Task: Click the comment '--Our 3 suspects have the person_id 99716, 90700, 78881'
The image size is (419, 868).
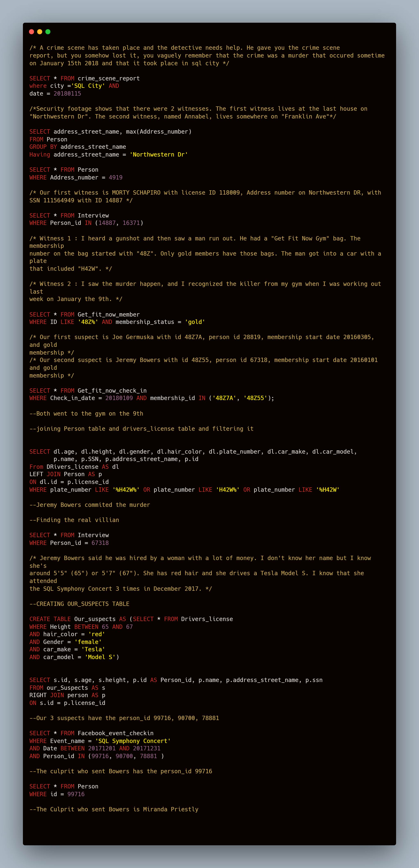Action: coord(124,718)
